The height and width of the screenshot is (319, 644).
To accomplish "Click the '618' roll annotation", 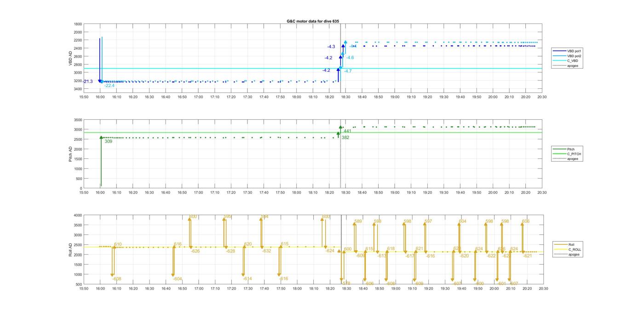I will [391, 249].
